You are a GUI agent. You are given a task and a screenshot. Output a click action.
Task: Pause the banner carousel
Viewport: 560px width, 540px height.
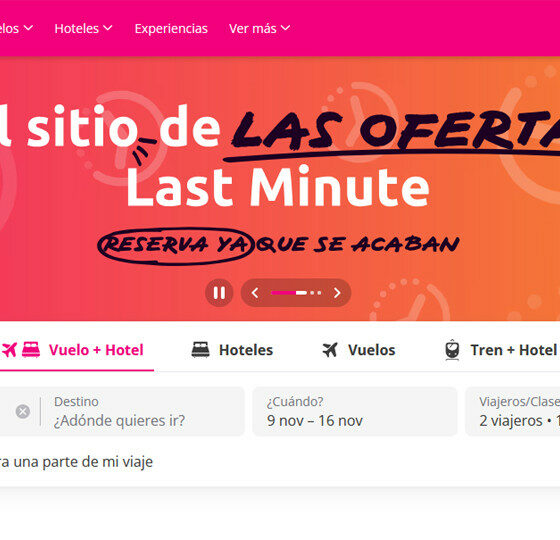pyautogui.click(x=219, y=293)
